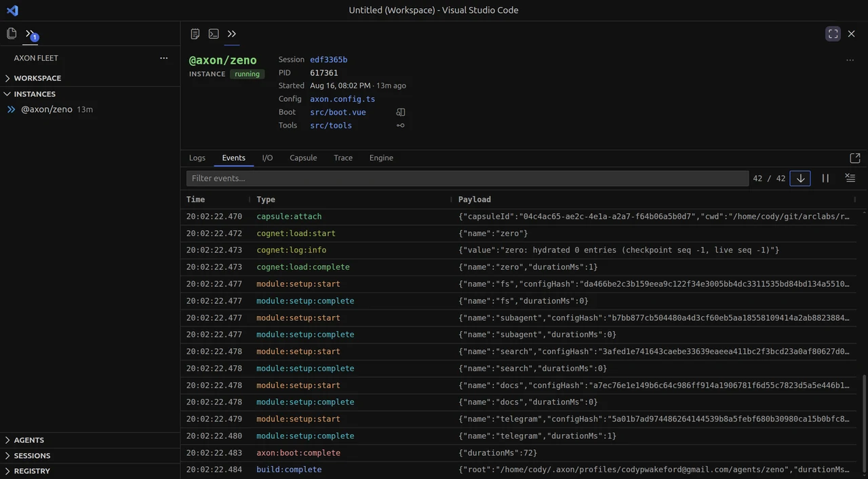Switch to the Events tab
Screen dimensions: 868x479
[233, 157]
